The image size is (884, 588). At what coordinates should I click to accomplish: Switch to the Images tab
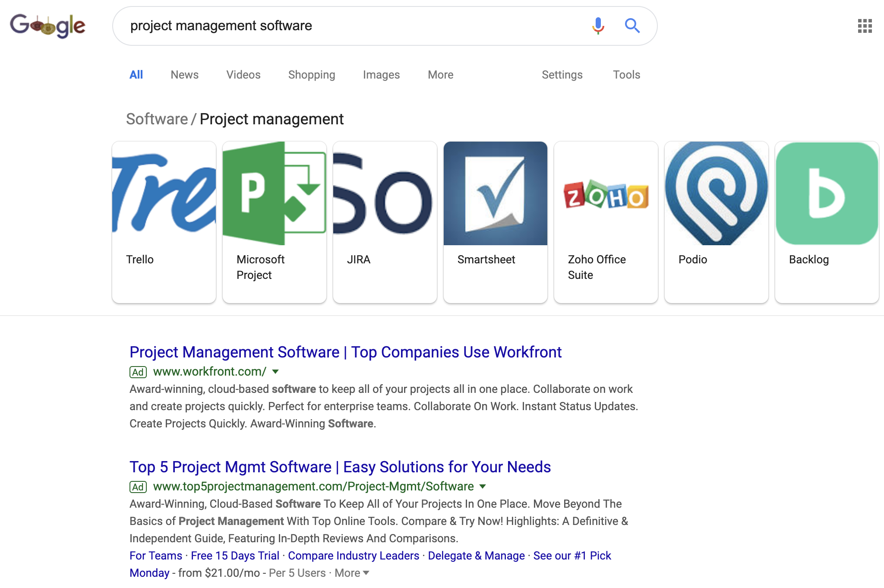point(382,75)
